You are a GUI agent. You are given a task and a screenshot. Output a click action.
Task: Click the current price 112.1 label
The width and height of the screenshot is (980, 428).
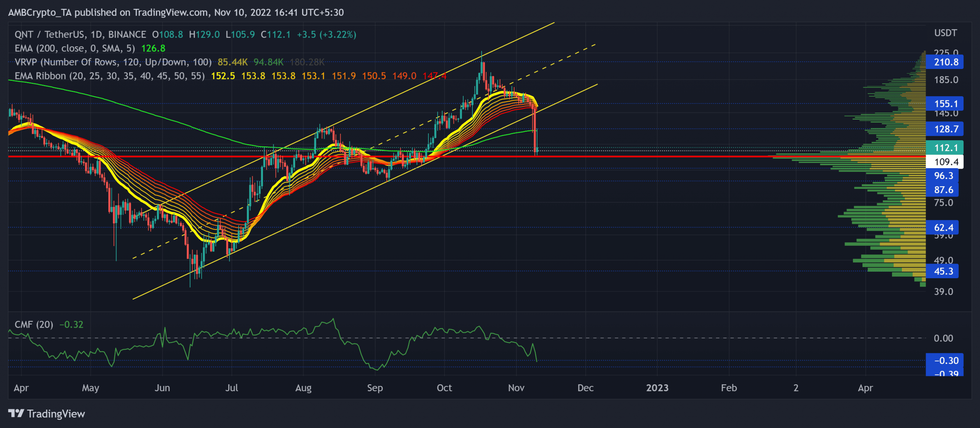(944, 148)
